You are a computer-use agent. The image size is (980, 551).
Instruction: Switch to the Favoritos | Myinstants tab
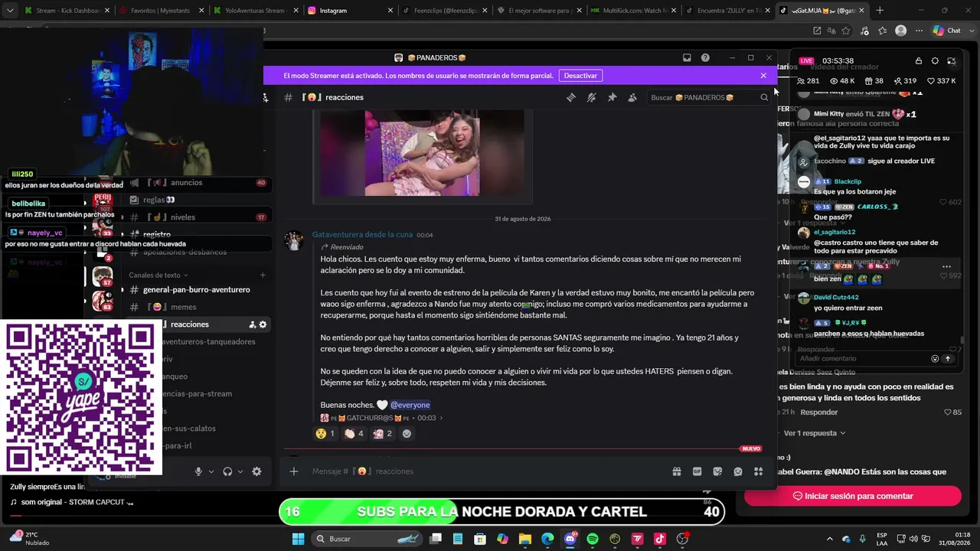coord(162,11)
